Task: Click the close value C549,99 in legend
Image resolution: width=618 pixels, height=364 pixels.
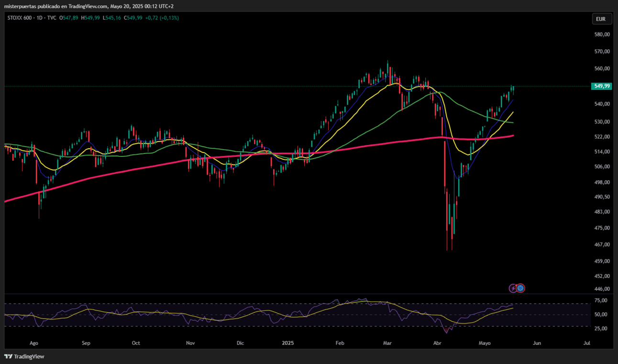Action: pyautogui.click(x=133, y=18)
